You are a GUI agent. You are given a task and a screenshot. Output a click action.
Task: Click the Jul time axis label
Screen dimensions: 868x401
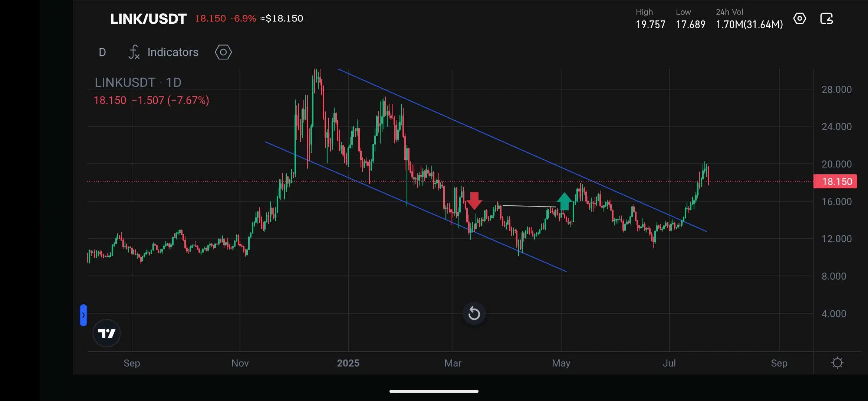point(669,363)
